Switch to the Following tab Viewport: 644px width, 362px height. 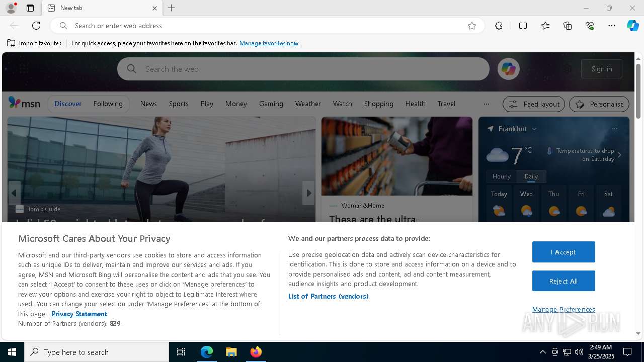pos(108,104)
